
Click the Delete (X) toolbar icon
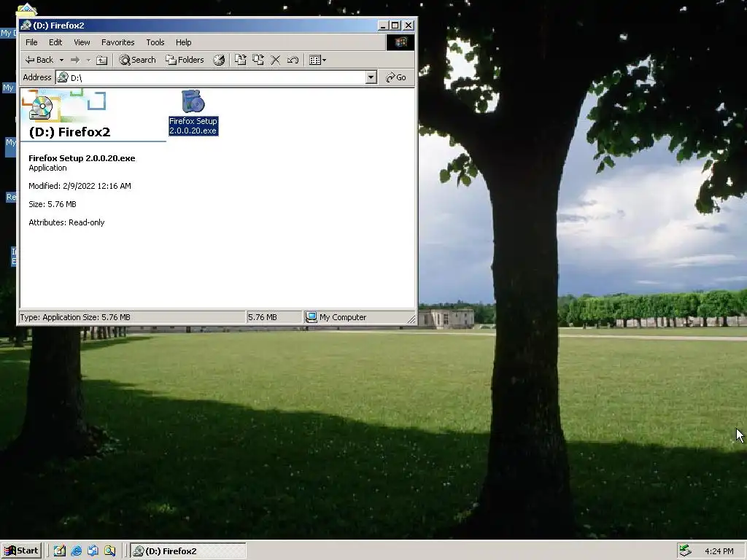pos(275,60)
